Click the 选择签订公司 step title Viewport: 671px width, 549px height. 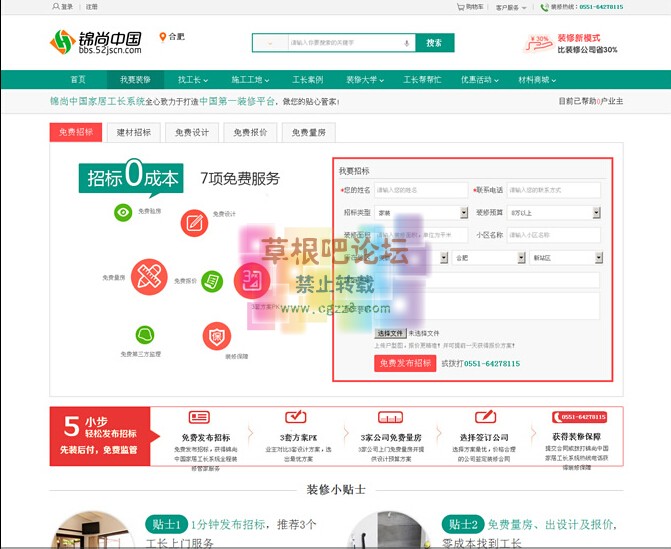[484, 438]
